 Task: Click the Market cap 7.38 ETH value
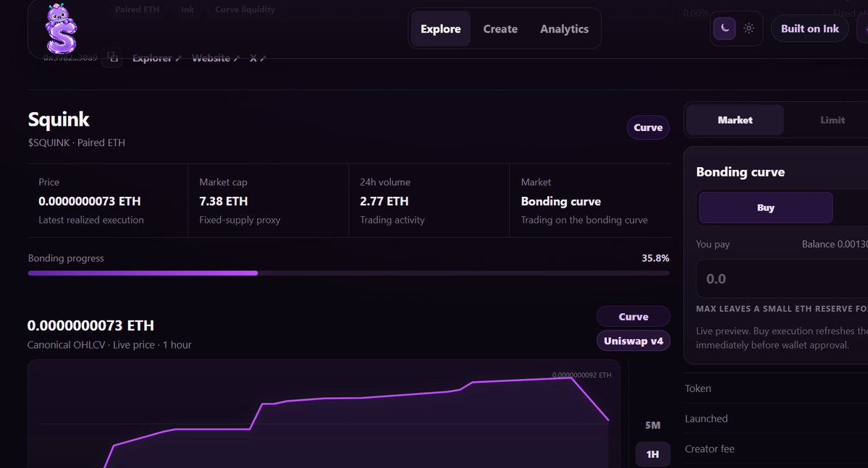224,201
